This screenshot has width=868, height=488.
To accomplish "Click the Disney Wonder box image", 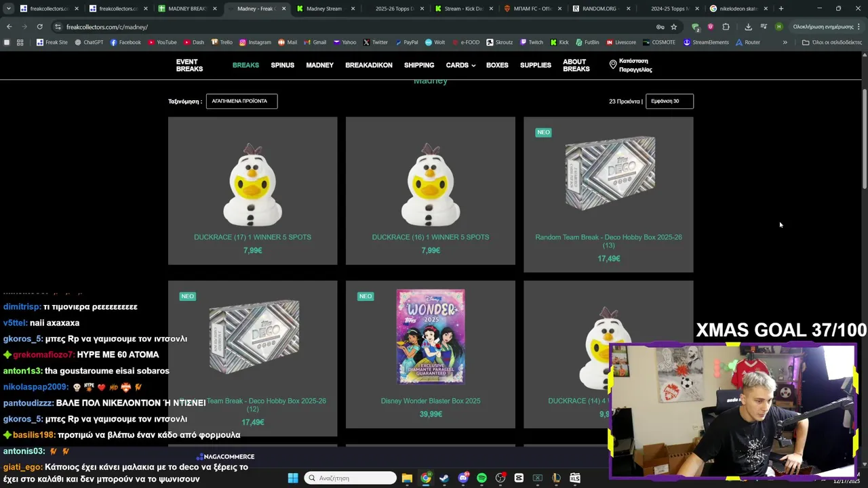I will tap(431, 337).
